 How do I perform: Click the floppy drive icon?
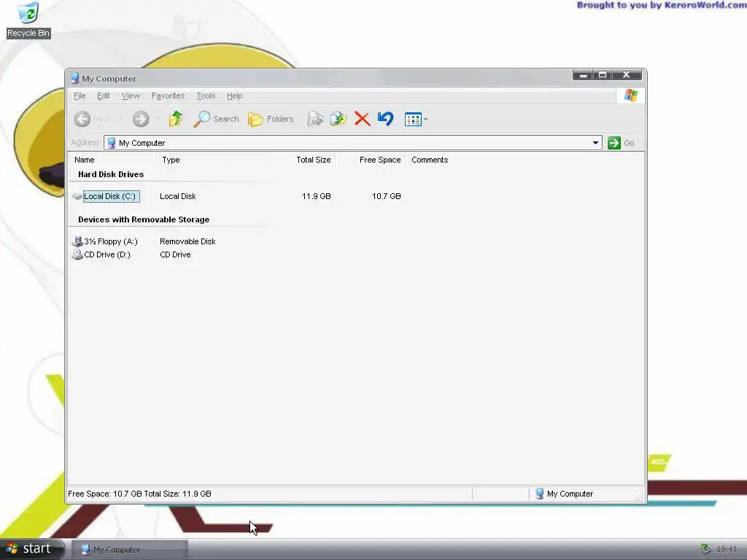77,241
